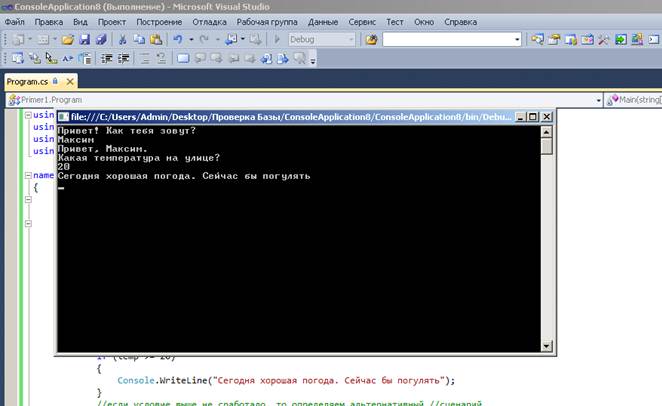
Task: Open the New Project dropdown arrow
Action: pyautogui.click(x=30, y=40)
